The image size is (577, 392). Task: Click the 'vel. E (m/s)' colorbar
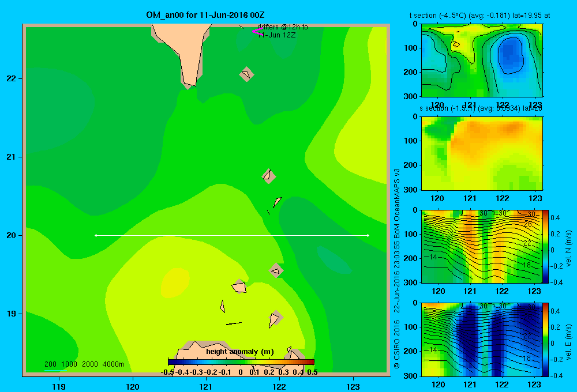[x=545, y=340]
